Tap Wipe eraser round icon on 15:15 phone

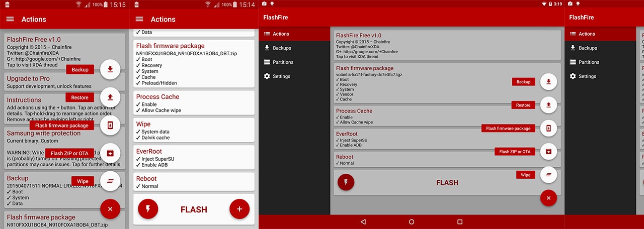(110, 181)
